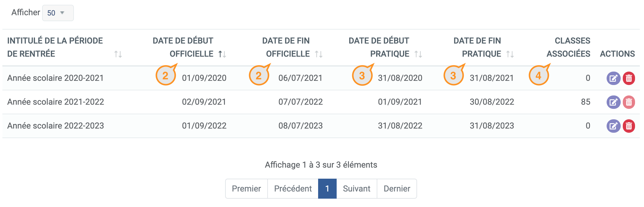Go to Suivant page
The image size is (644, 207).
(x=357, y=189)
